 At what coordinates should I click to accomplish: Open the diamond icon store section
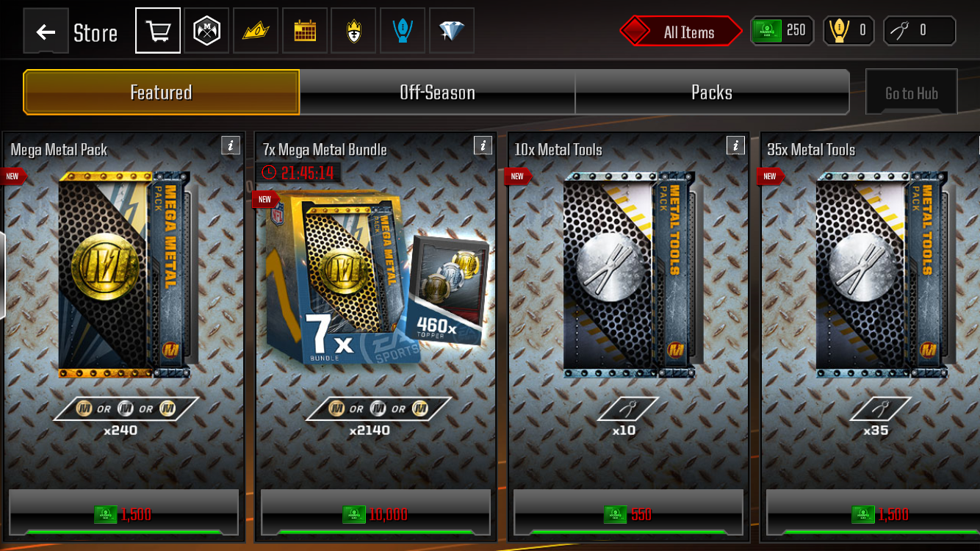[452, 31]
